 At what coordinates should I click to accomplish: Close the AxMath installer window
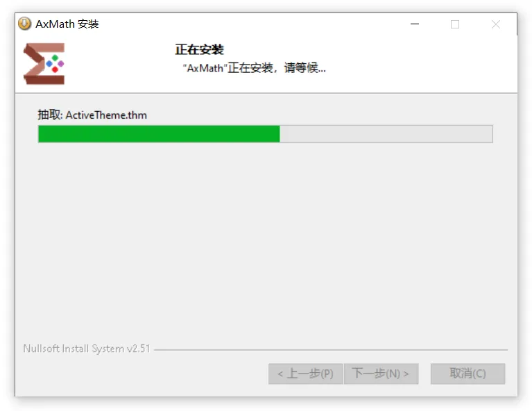point(496,24)
